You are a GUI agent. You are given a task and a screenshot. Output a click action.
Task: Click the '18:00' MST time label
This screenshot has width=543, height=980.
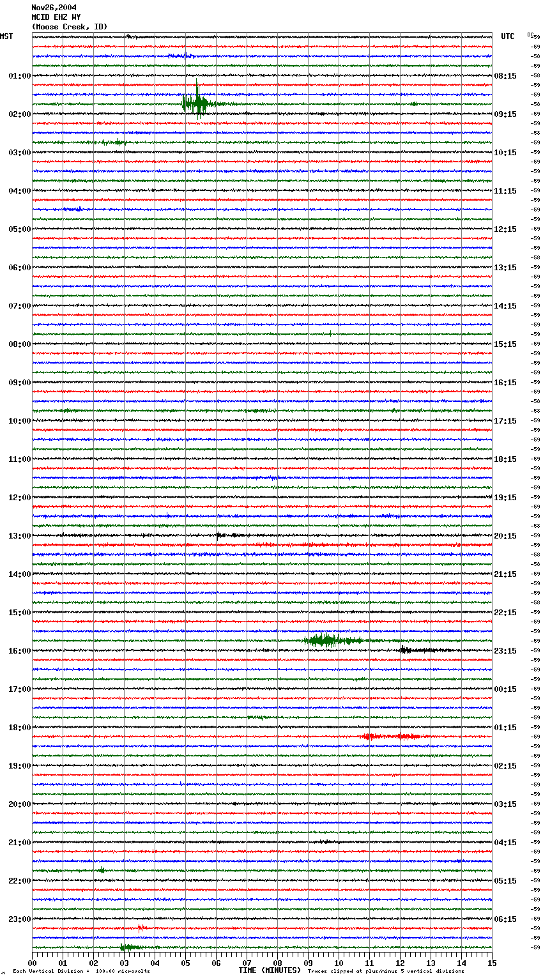(20, 728)
